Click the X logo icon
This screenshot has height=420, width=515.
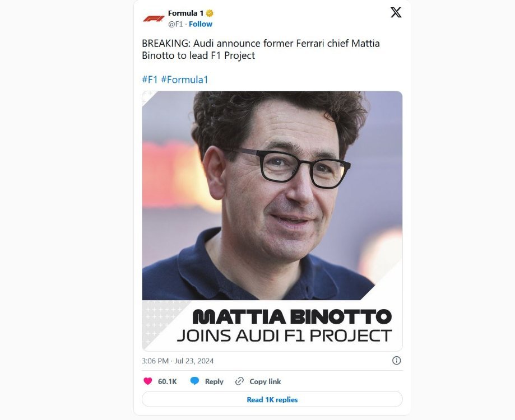point(396,12)
